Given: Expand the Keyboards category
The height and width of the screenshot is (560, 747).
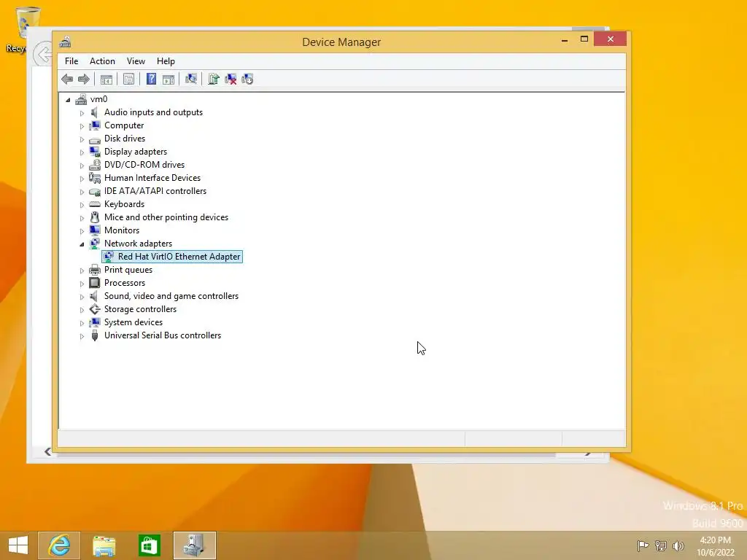Looking at the screenshot, I should [82, 205].
